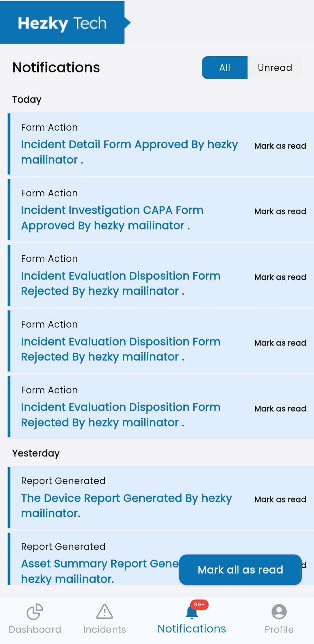Mark Incident Investigation CAPA Form notification as read
Image resolution: width=314 pixels, height=644 pixels.
pyautogui.click(x=280, y=211)
